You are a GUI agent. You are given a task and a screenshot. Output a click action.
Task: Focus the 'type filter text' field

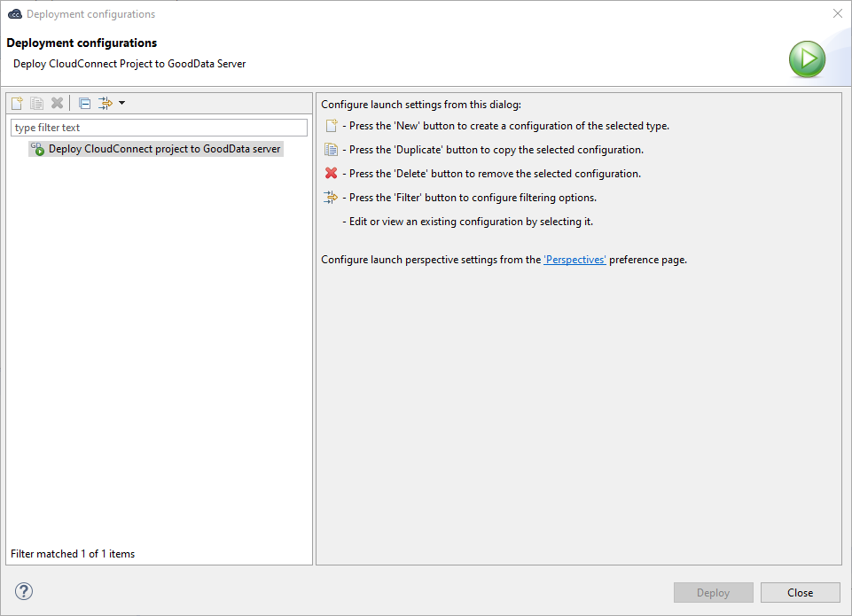coord(160,128)
